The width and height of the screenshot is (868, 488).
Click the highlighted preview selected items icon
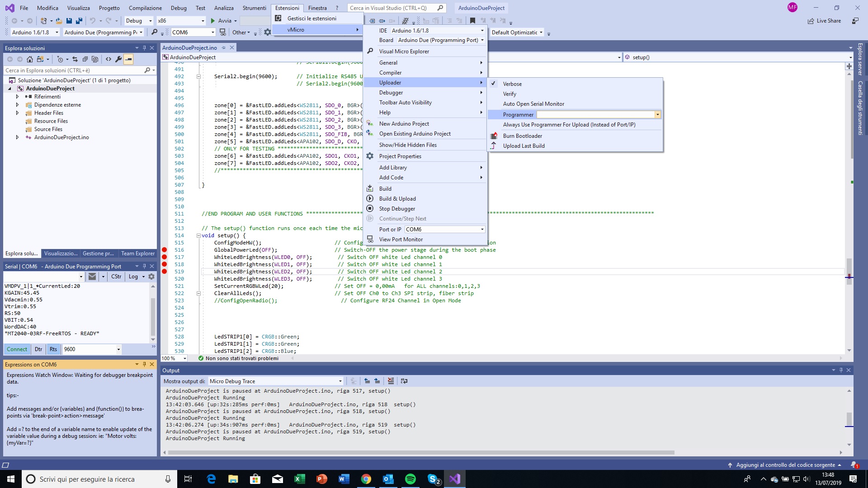point(128,59)
